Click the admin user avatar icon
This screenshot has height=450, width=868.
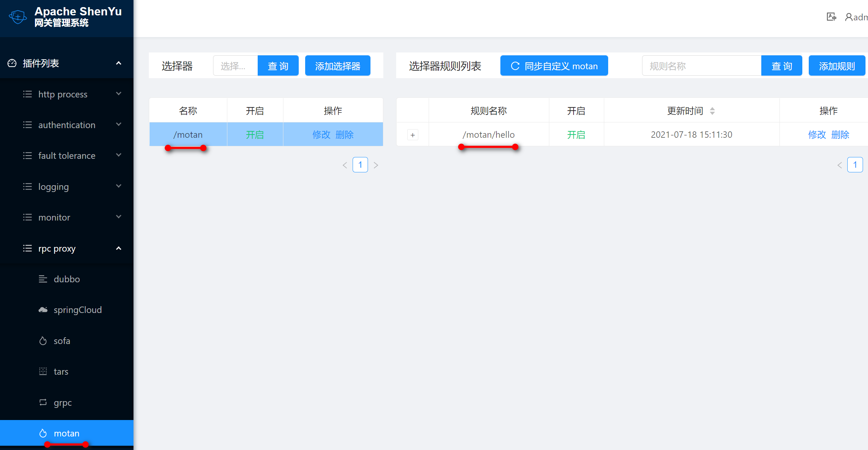[x=848, y=17]
